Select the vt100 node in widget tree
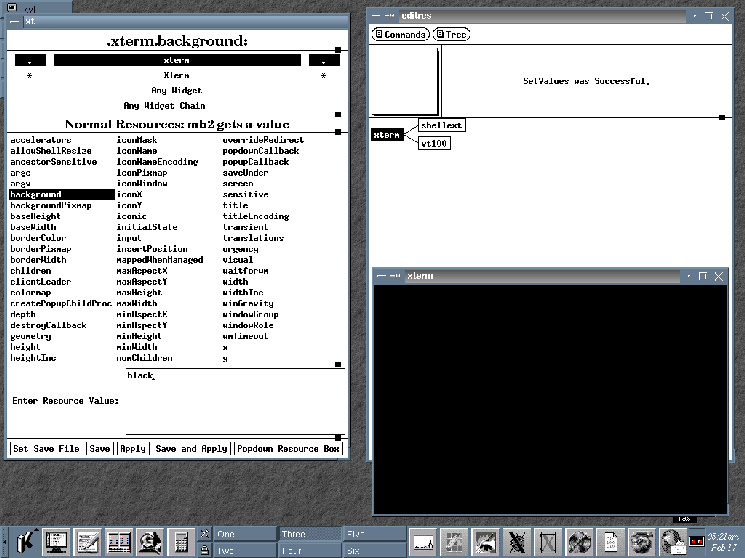This screenshot has width=745, height=558. pyautogui.click(x=434, y=144)
